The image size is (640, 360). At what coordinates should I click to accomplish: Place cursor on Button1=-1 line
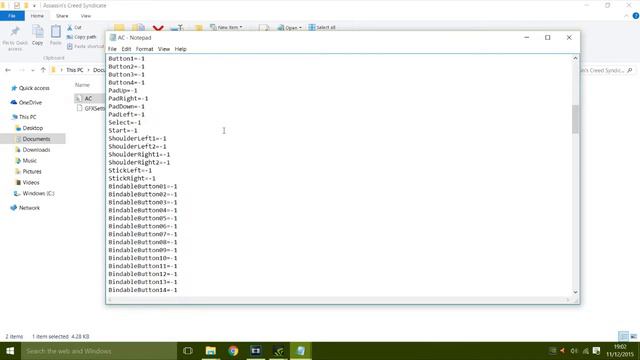(x=127, y=59)
